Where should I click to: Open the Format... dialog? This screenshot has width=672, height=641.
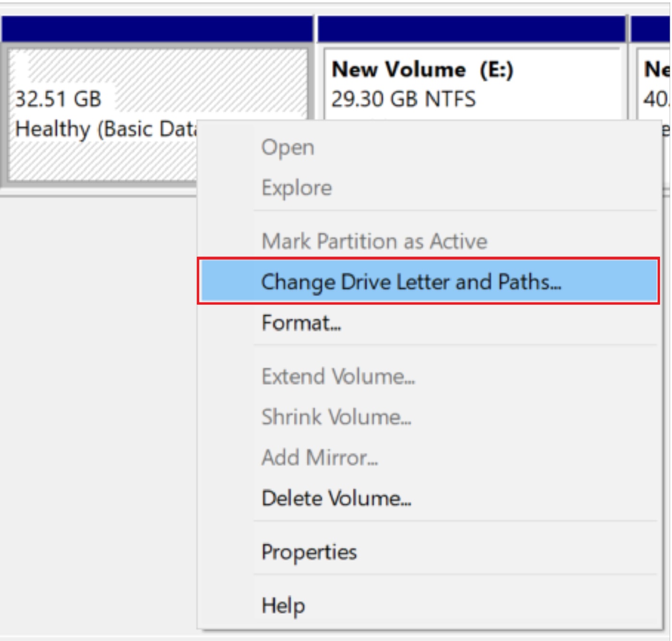point(301,324)
